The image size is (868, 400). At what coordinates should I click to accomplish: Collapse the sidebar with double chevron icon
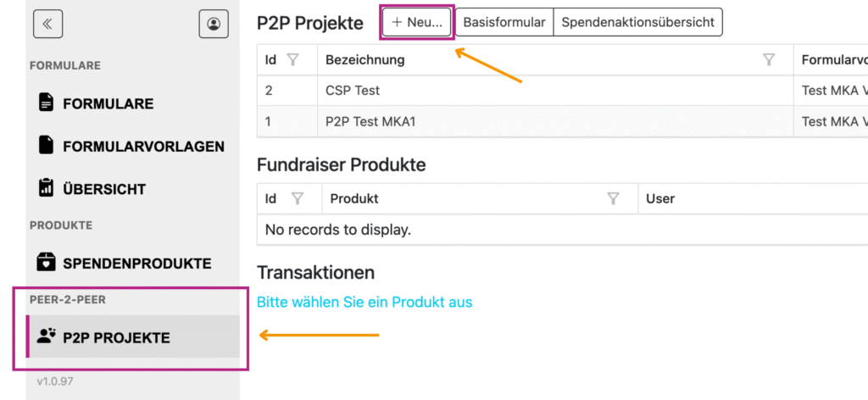(x=47, y=25)
